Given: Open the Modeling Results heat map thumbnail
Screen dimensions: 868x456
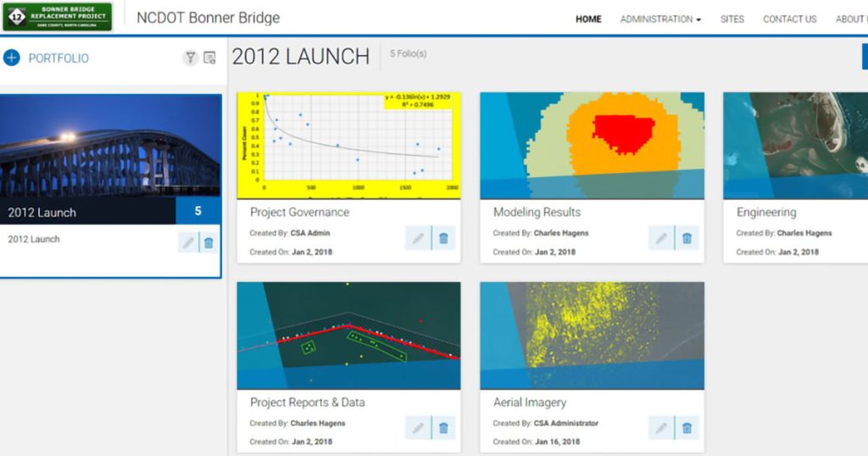Looking at the screenshot, I should coord(592,145).
